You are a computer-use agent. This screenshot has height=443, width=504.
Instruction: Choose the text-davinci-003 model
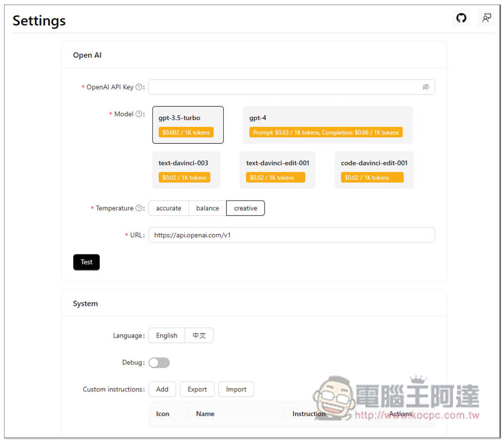[186, 170]
